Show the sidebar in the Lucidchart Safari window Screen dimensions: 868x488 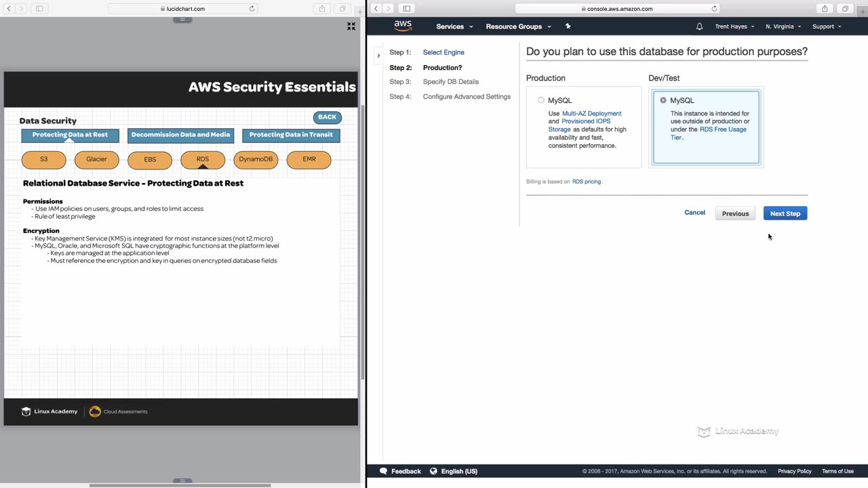[39, 9]
